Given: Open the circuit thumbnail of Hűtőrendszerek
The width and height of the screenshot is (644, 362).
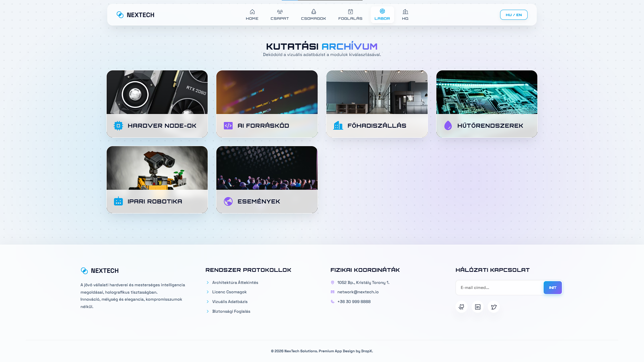Looking at the screenshot, I should (x=487, y=92).
